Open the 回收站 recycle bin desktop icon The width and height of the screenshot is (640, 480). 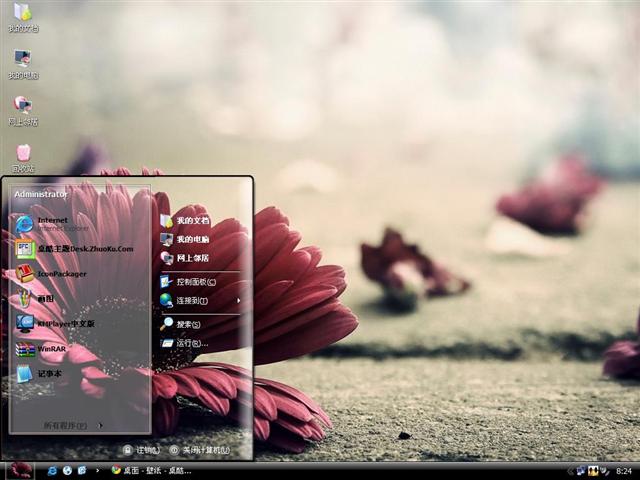coord(22,157)
